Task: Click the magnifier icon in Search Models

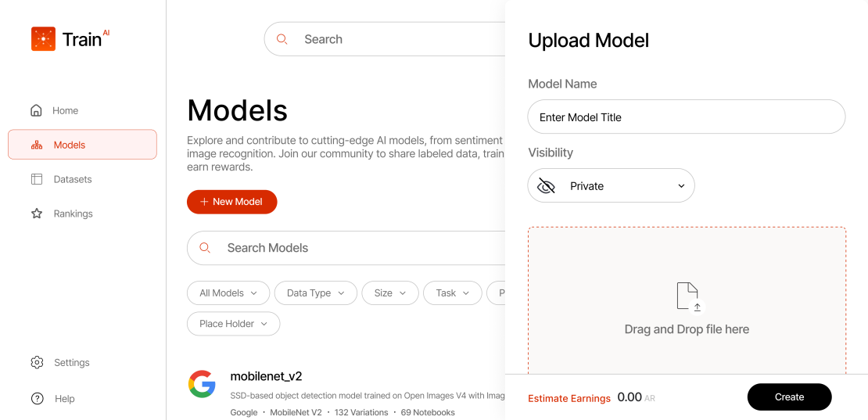Action: (x=205, y=248)
